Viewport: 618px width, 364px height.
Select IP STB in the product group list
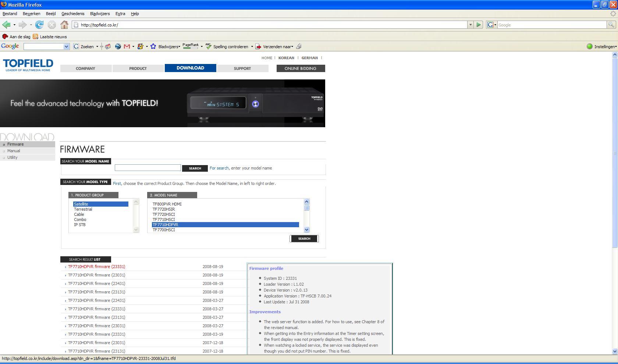pyautogui.click(x=80, y=225)
